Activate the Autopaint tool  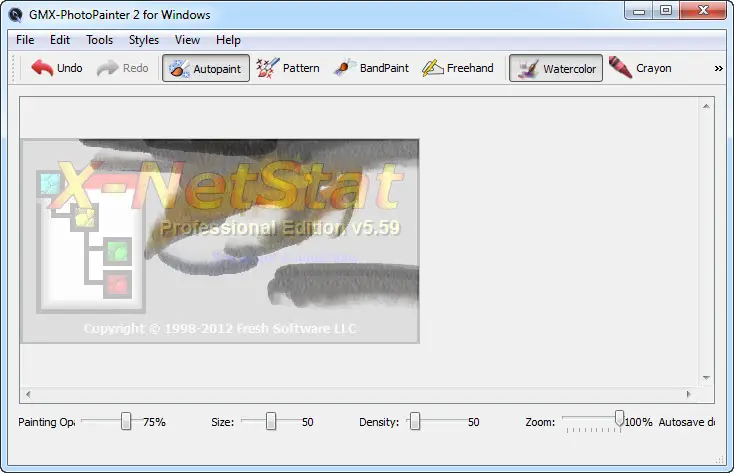pyautogui.click(x=206, y=68)
